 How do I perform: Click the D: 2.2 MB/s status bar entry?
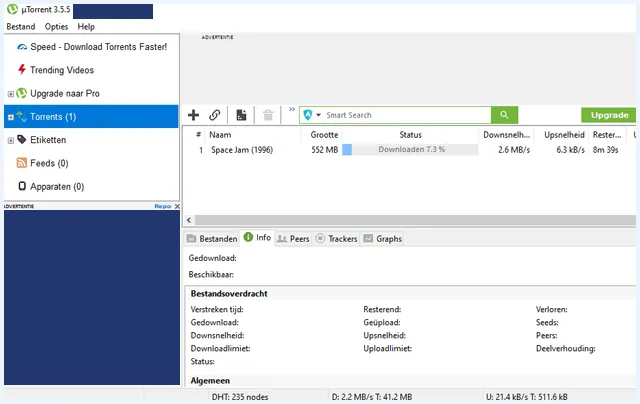tap(371, 397)
